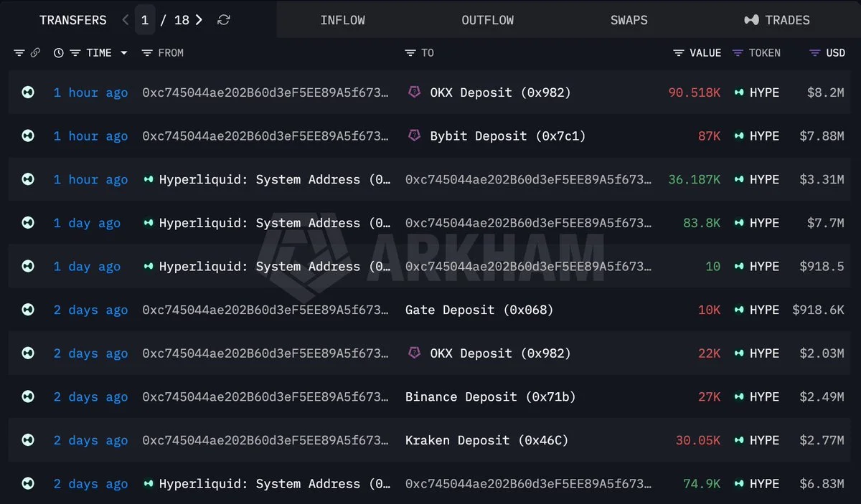The width and height of the screenshot is (861, 504).
Task: Switch to the INFLOW tab
Action: pyautogui.click(x=343, y=20)
